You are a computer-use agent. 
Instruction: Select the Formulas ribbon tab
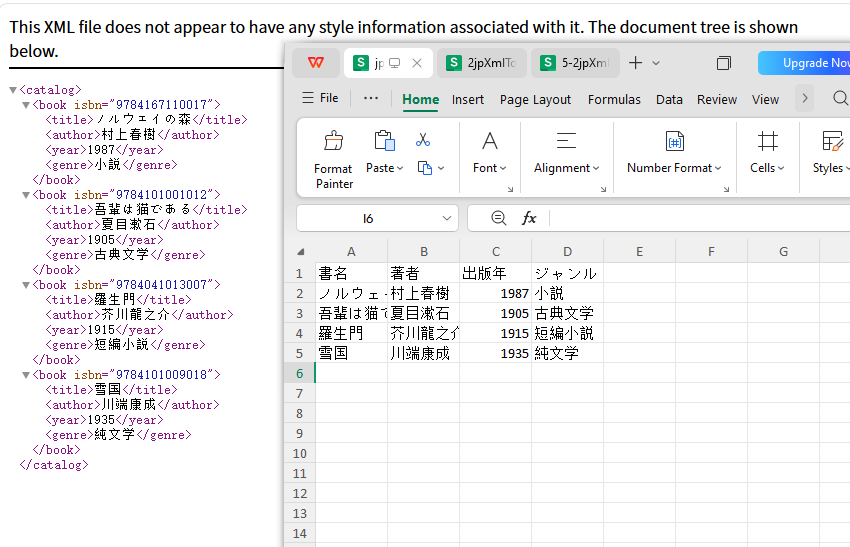[x=614, y=100]
